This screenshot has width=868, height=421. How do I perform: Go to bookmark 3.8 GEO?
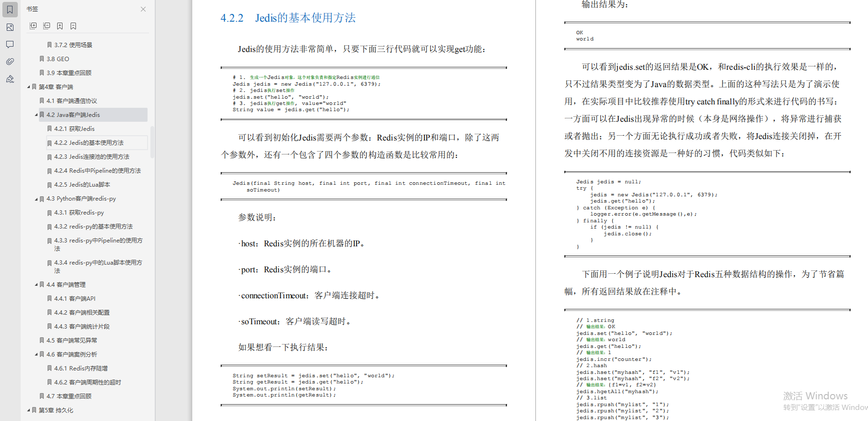point(58,59)
